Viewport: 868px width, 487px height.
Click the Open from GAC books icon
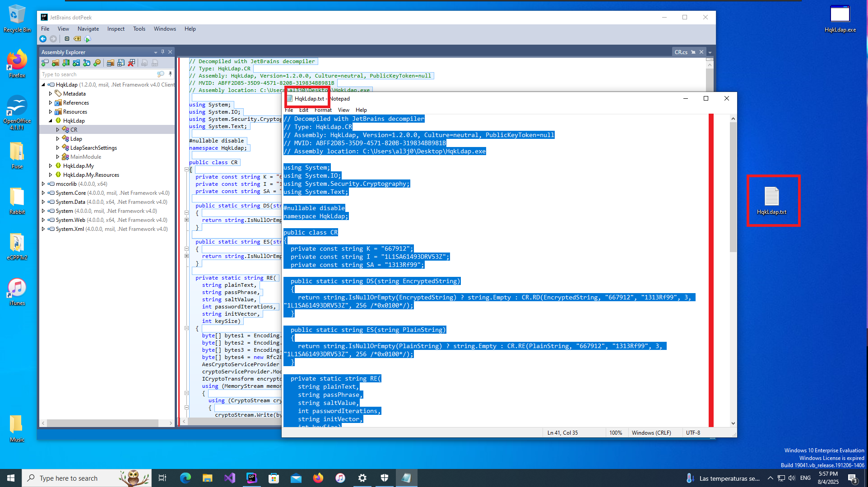pos(66,63)
